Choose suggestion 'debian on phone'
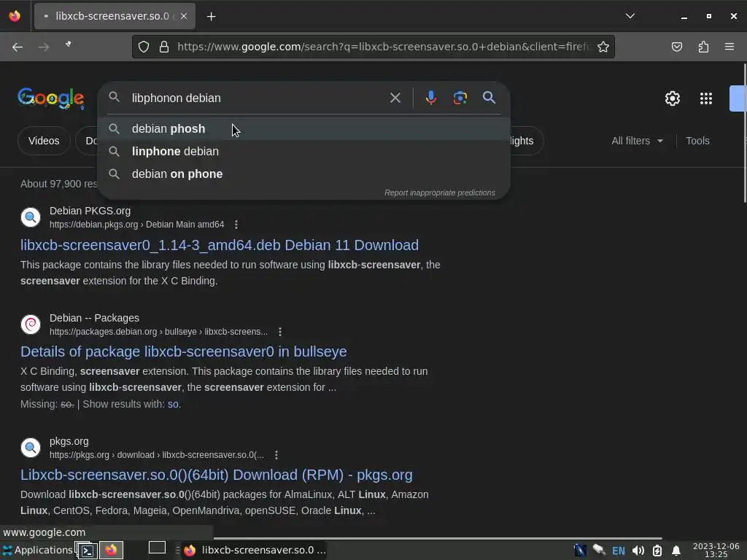747x560 pixels. [304, 174]
